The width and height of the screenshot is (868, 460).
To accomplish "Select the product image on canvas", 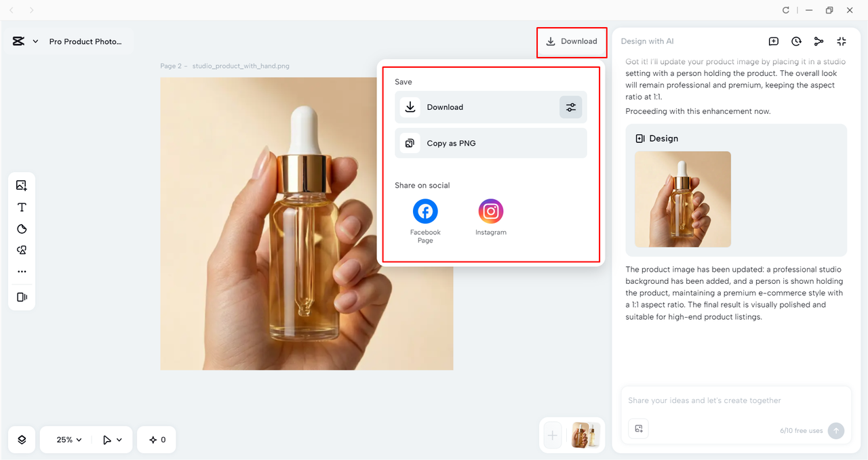I will 307,224.
